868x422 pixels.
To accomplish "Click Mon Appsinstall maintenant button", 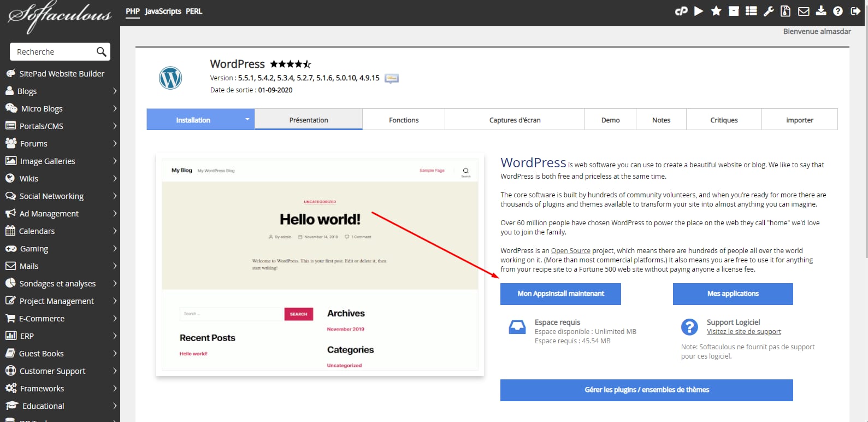I will coord(560,294).
